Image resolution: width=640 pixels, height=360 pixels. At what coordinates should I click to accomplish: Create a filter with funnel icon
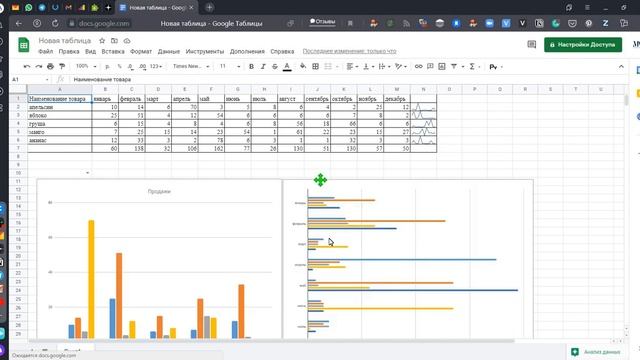pyautogui.click(x=453, y=67)
